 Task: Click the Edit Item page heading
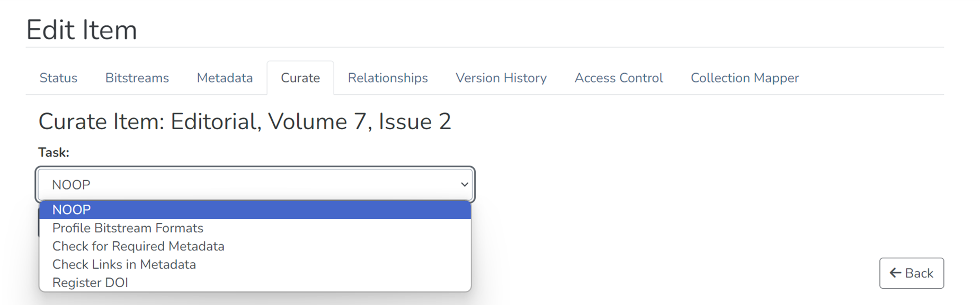pos(82,30)
